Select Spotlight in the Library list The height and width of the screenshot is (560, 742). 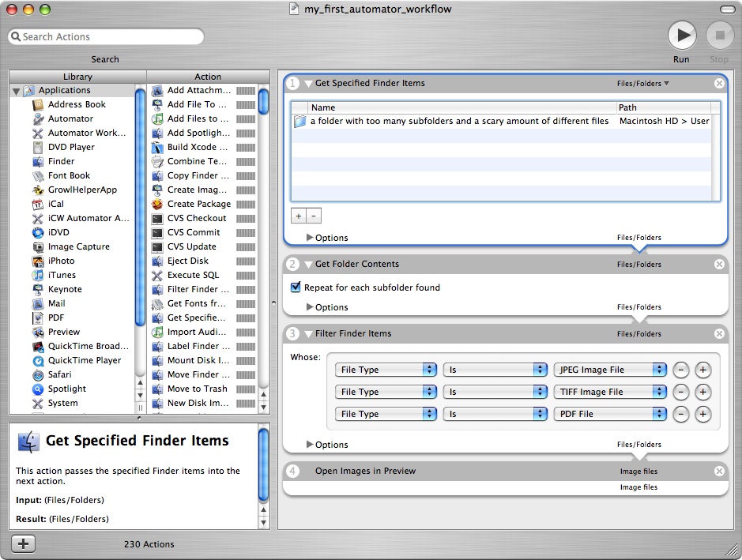click(66, 388)
